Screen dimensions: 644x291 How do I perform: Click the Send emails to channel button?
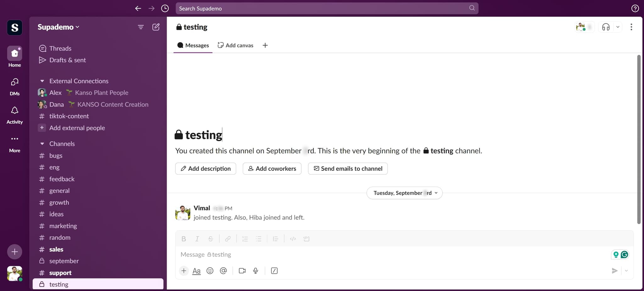coord(348,169)
